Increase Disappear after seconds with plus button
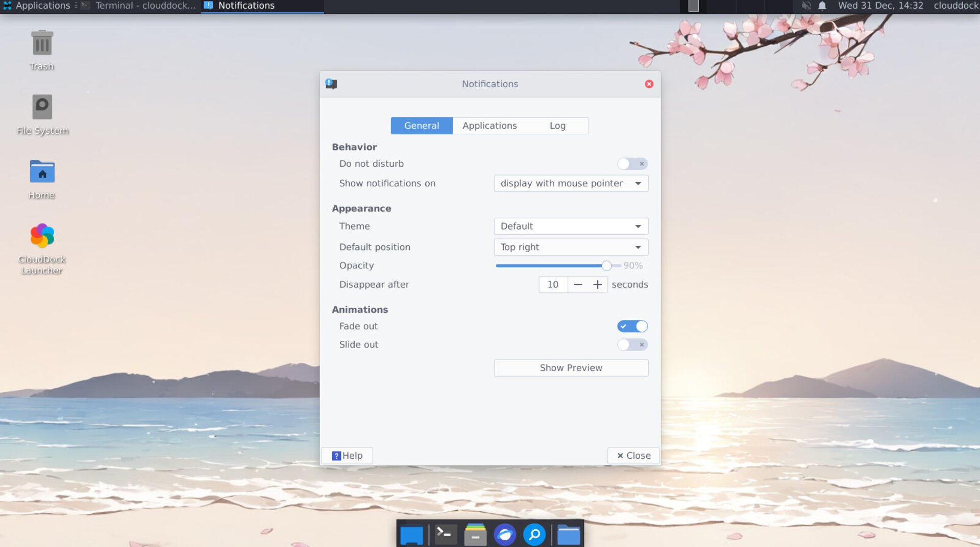 597,285
